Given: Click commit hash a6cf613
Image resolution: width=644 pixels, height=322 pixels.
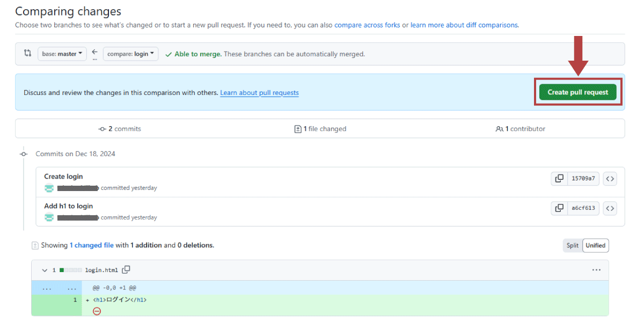Looking at the screenshot, I should click(583, 208).
